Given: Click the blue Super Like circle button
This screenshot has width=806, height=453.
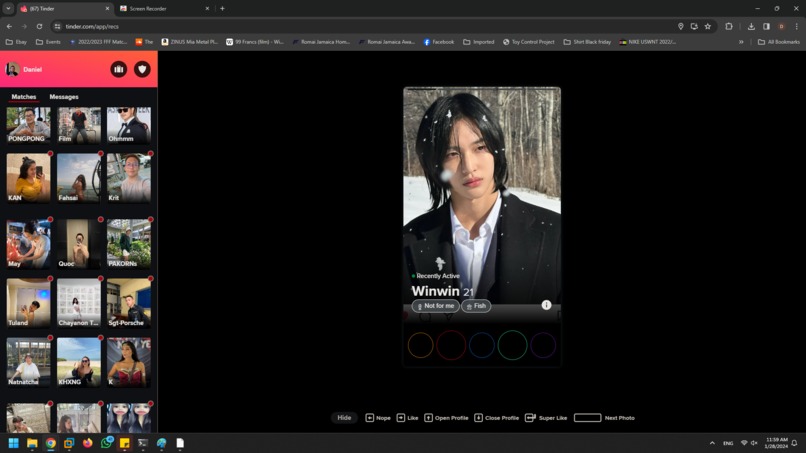Looking at the screenshot, I should [482, 345].
